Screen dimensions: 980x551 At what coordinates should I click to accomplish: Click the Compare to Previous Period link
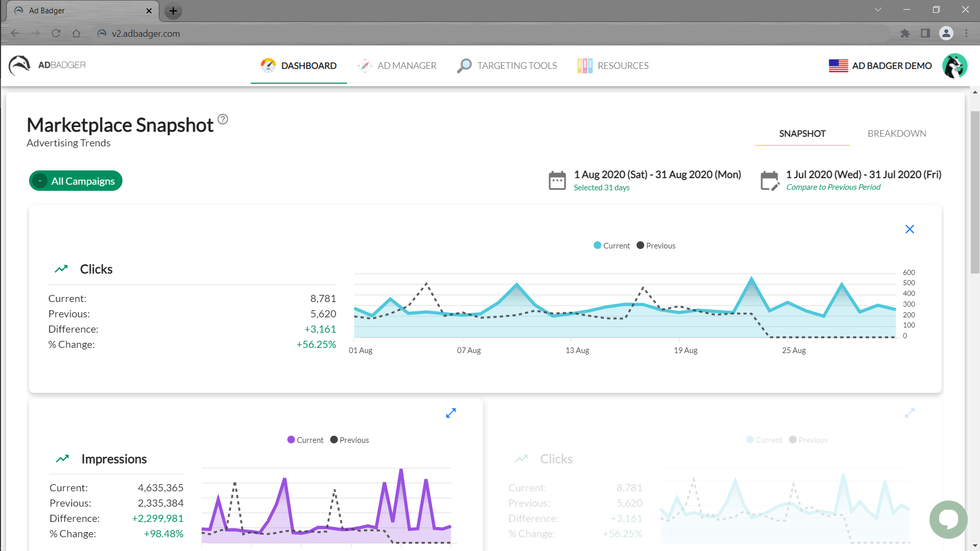833,187
